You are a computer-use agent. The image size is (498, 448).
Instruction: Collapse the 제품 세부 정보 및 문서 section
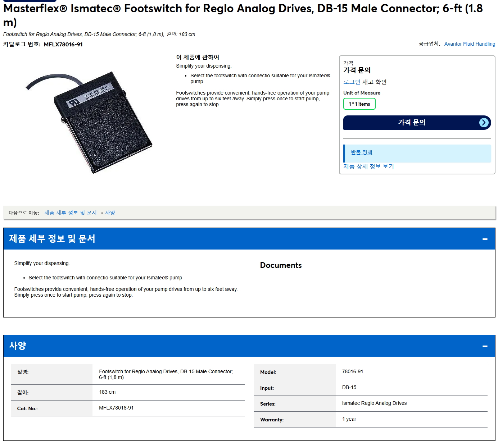coord(485,239)
